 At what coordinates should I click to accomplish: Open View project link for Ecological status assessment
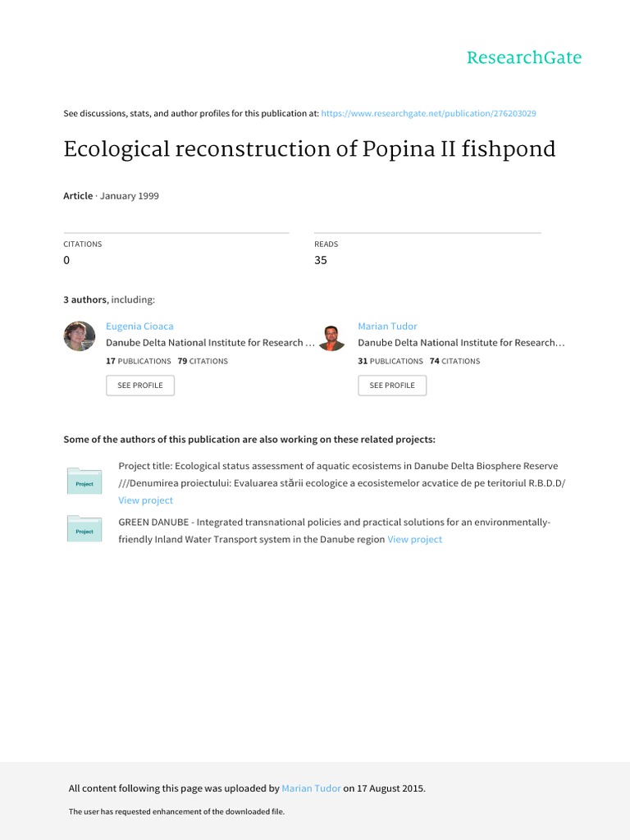click(145, 500)
